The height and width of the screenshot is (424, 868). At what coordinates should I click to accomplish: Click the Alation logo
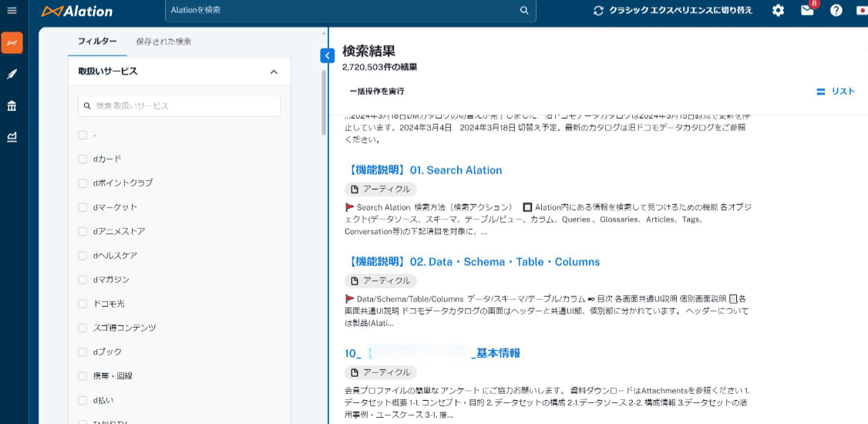(x=77, y=11)
